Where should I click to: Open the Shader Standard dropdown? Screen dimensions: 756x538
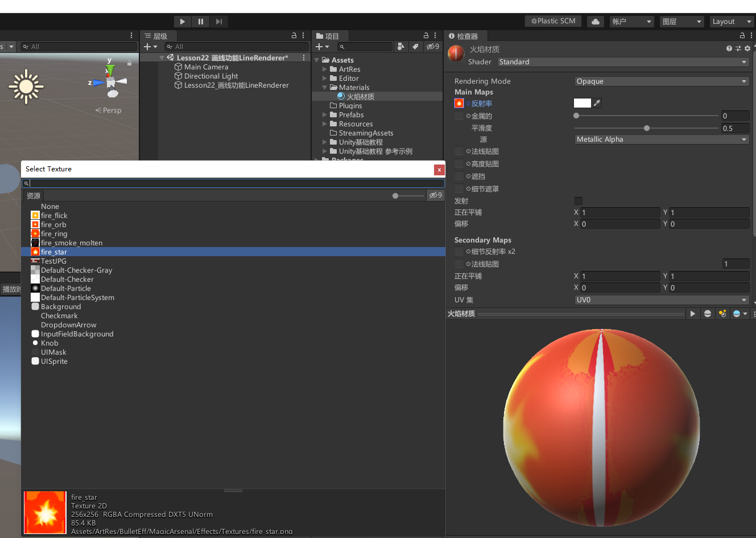point(623,62)
